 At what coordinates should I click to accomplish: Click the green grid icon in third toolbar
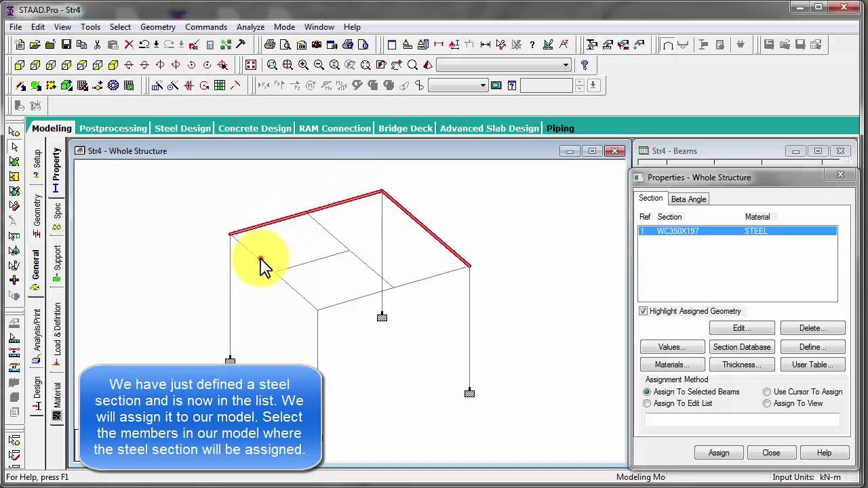[x=220, y=85]
